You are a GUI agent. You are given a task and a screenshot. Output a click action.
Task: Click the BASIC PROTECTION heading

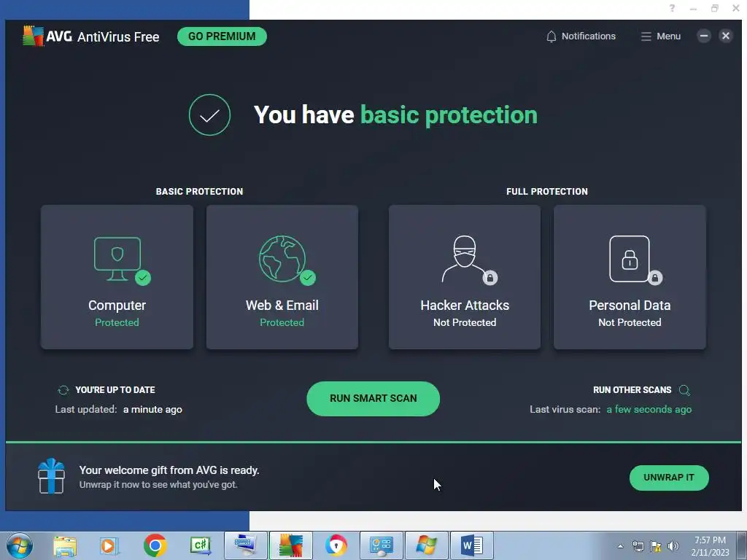point(199,192)
